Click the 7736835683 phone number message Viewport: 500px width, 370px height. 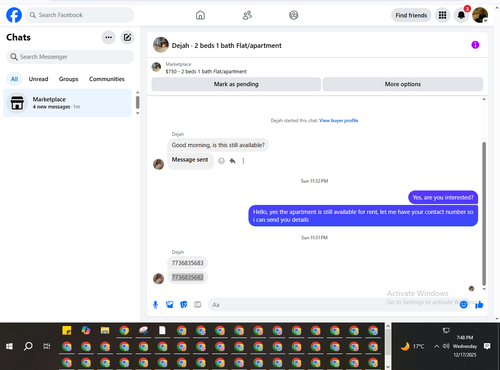tap(187, 263)
